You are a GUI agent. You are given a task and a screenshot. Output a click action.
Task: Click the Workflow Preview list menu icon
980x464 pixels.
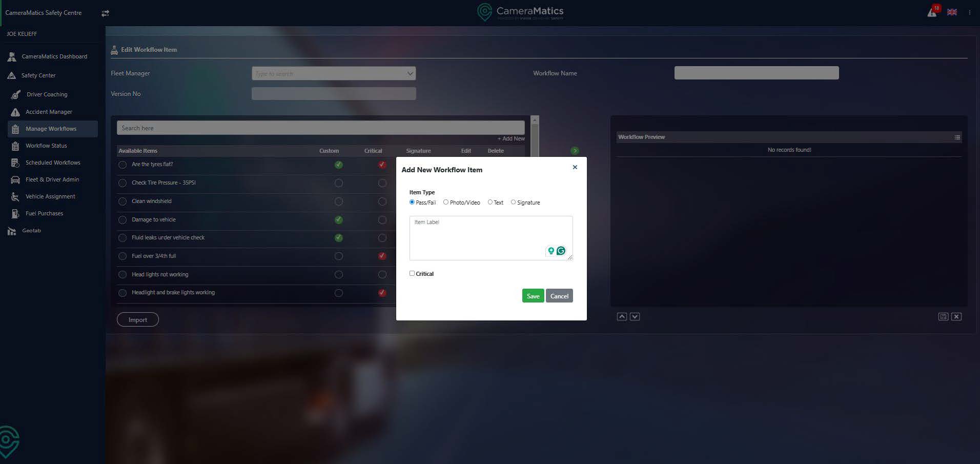click(x=957, y=137)
